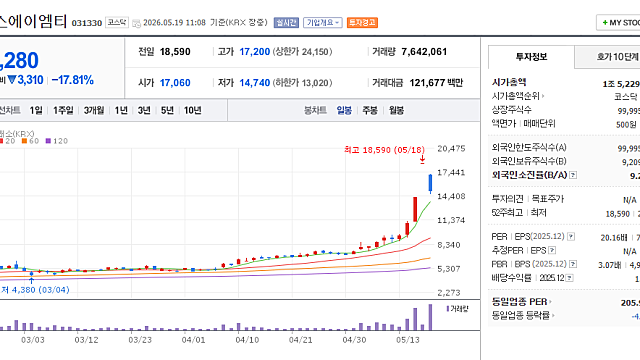Open help icon beside PBR BPS (2025.12)
The width and height of the screenshot is (640, 360).
tap(573, 264)
